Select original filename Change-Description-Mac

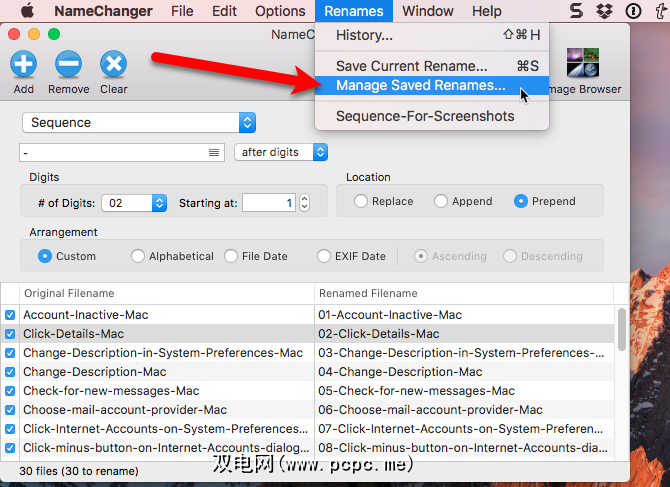pyautogui.click(x=94, y=372)
